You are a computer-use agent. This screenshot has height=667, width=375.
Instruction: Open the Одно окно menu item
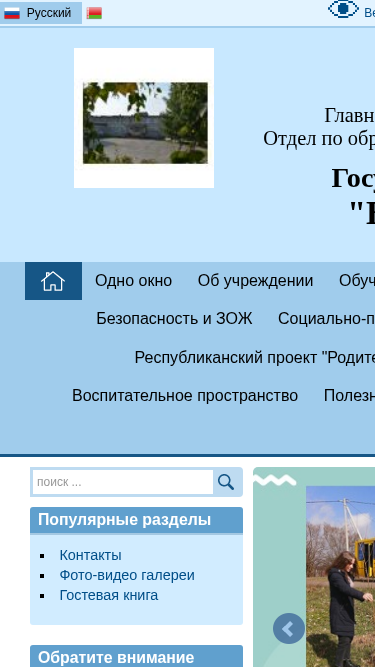[x=134, y=281]
